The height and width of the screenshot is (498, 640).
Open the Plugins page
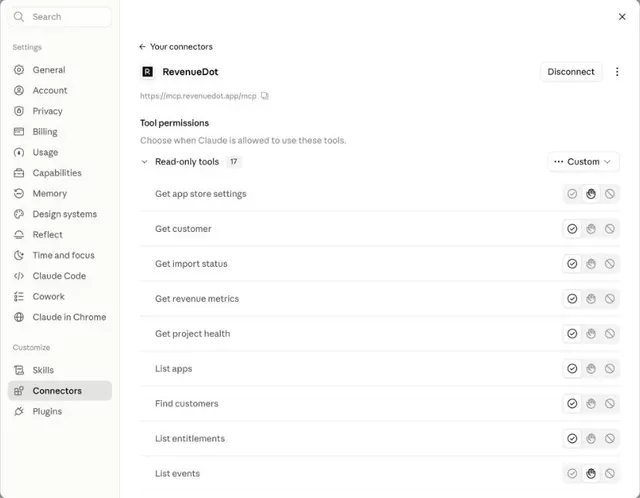tap(60, 411)
